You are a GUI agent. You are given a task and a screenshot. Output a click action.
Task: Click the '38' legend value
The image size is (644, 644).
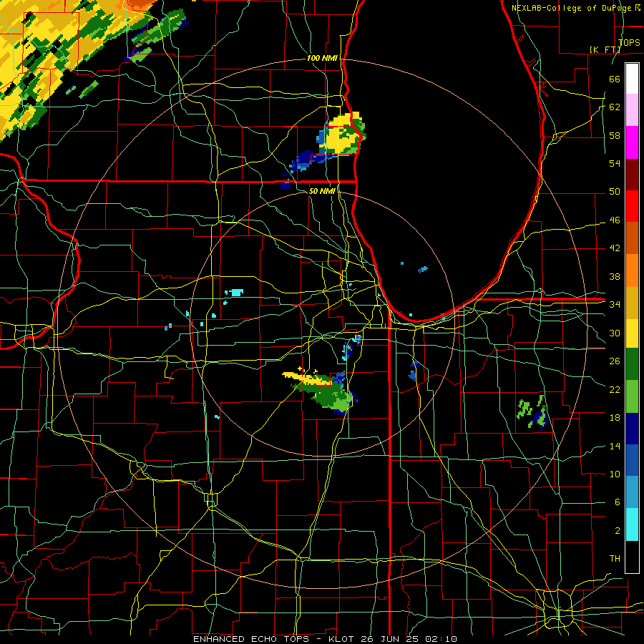[x=615, y=277]
